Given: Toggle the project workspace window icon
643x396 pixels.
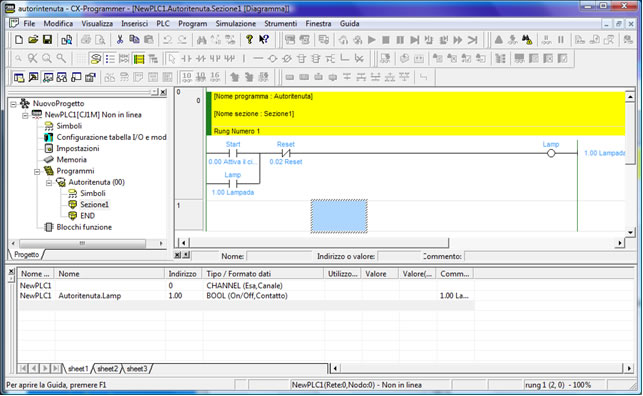Looking at the screenshot, I should (x=19, y=77).
